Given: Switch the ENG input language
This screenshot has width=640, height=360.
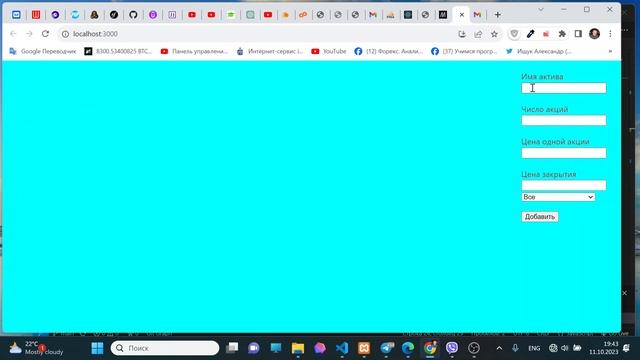Looking at the screenshot, I should click(534, 348).
